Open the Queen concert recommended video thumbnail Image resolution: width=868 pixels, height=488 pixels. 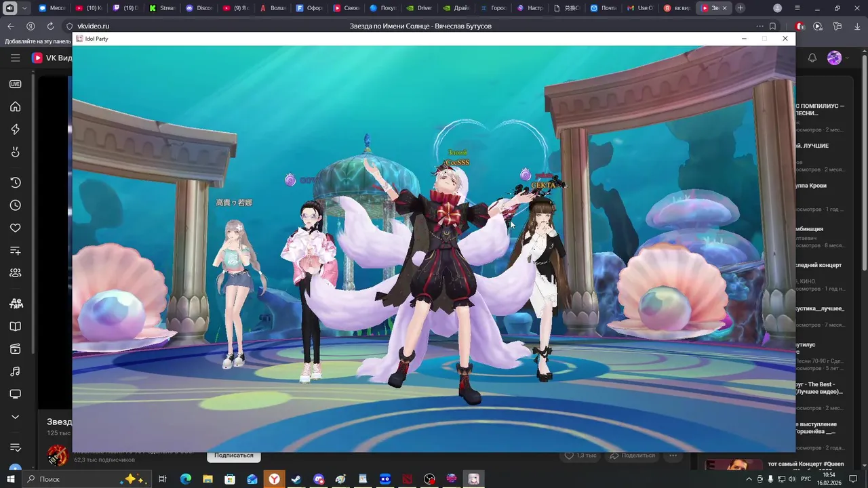733,465
